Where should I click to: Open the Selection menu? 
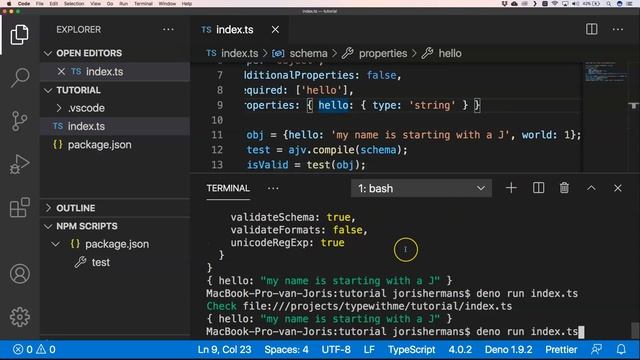tap(74, 4)
